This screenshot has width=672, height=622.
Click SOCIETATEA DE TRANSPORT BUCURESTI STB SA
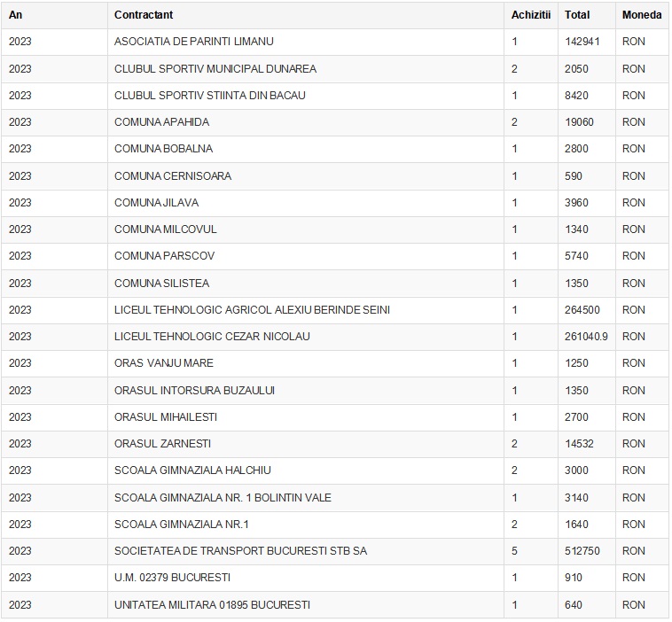(x=240, y=551)
